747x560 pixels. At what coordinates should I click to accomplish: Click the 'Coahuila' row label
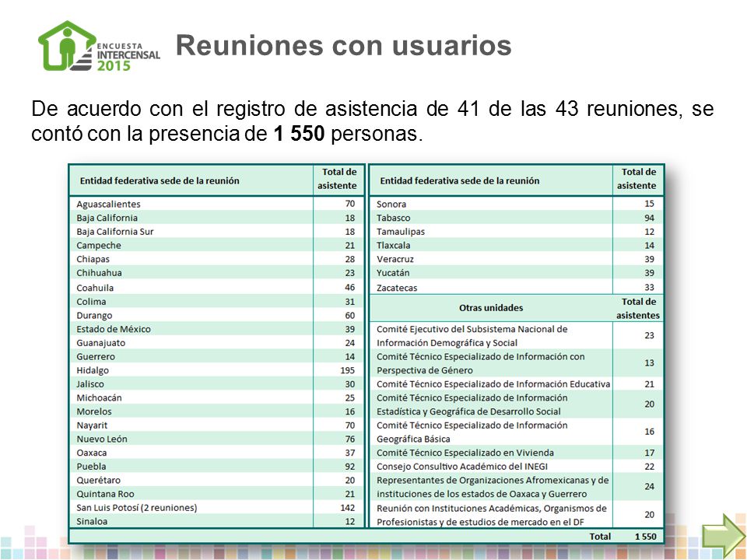95,288
